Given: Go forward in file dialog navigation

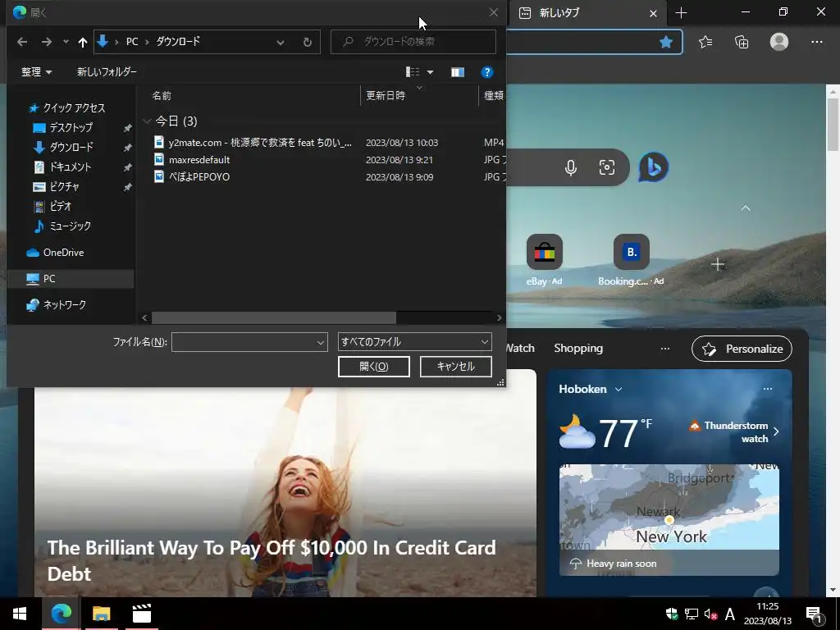Looking at the screenshot, I should tap(47, 42).
